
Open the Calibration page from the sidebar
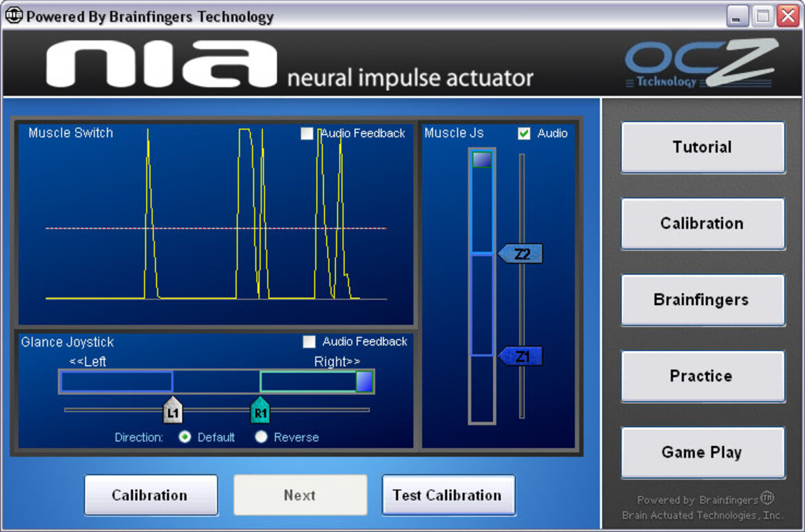[702, 223]
